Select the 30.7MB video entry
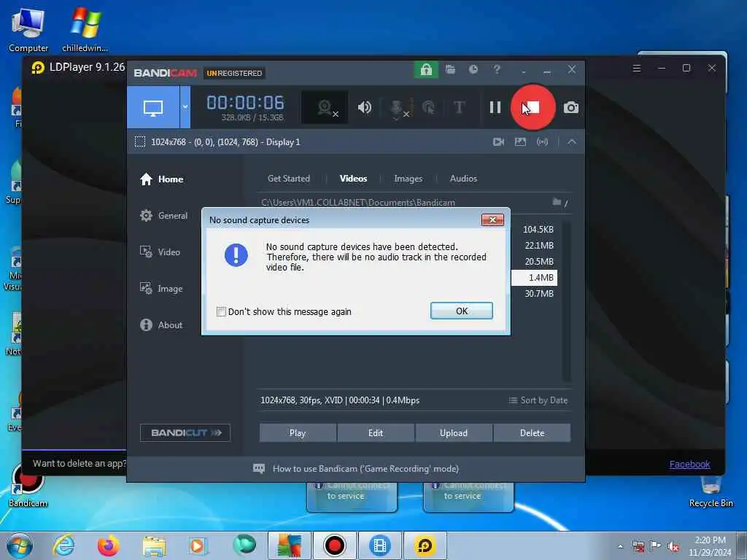Screen dimensions: 747x560 coord(539,294)
